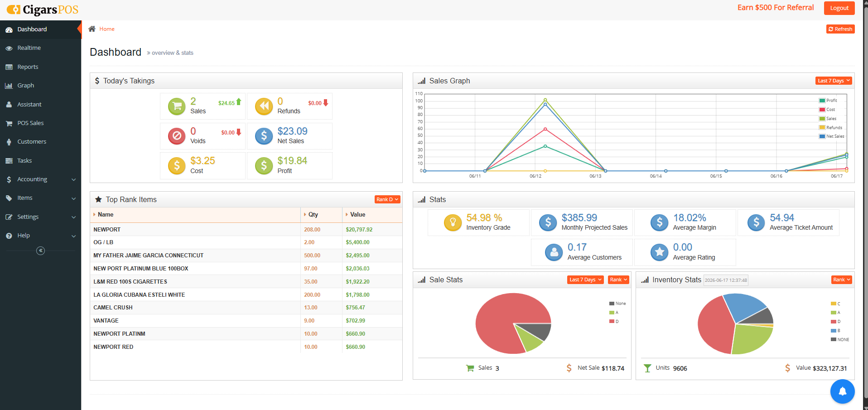868x410 pixels.
Task: Toggle the Net Sales legend swatch in graph
Action: coord(822,136)
